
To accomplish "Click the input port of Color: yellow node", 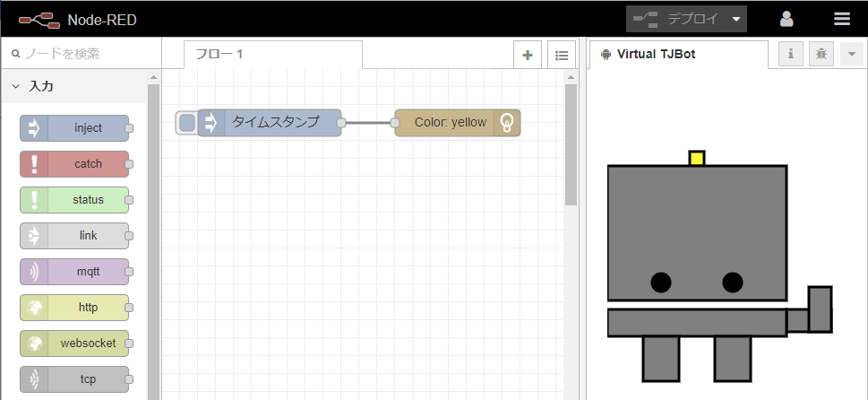I will pyautogui.click(x=395, y=123).
